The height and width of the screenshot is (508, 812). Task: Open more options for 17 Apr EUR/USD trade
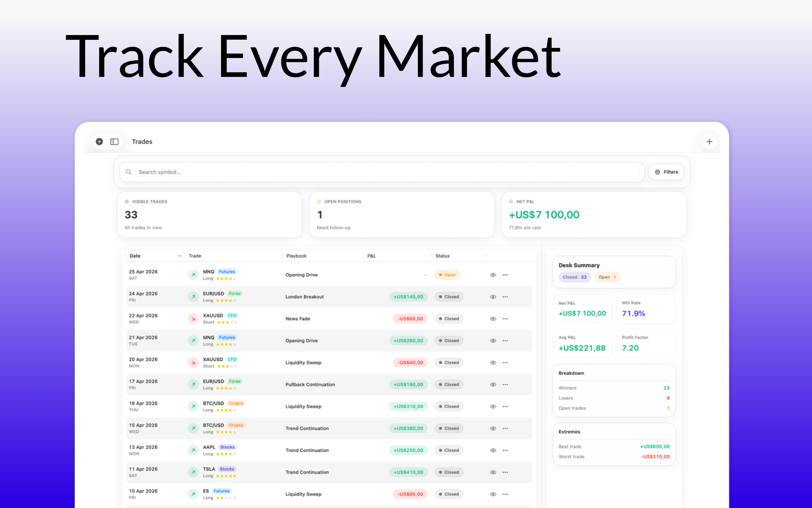coord(505,385)
